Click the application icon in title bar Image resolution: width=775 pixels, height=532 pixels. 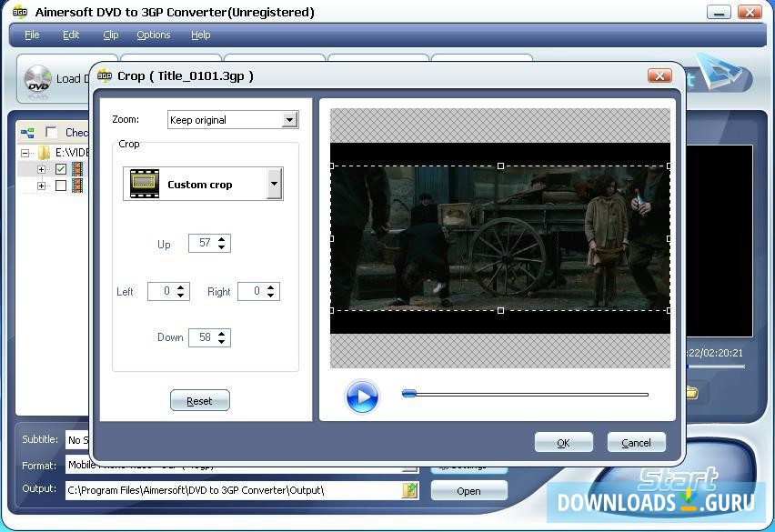click(20, 12)
